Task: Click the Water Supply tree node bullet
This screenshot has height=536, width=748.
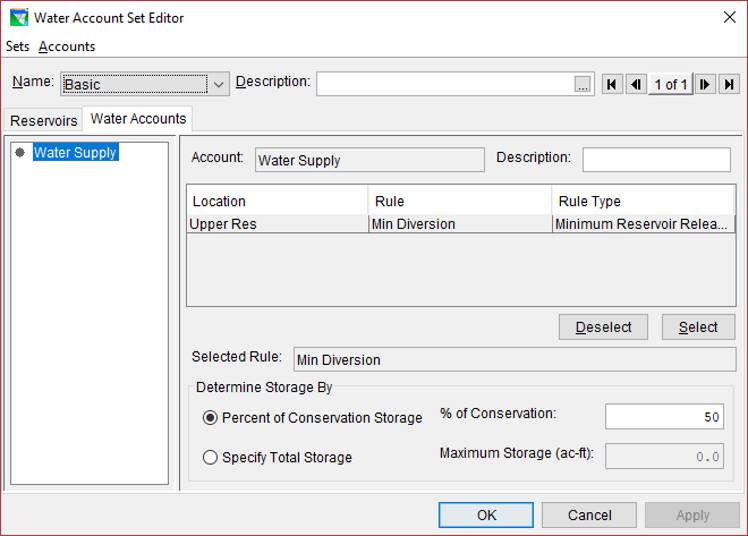Action: click(x=20, y=153)
